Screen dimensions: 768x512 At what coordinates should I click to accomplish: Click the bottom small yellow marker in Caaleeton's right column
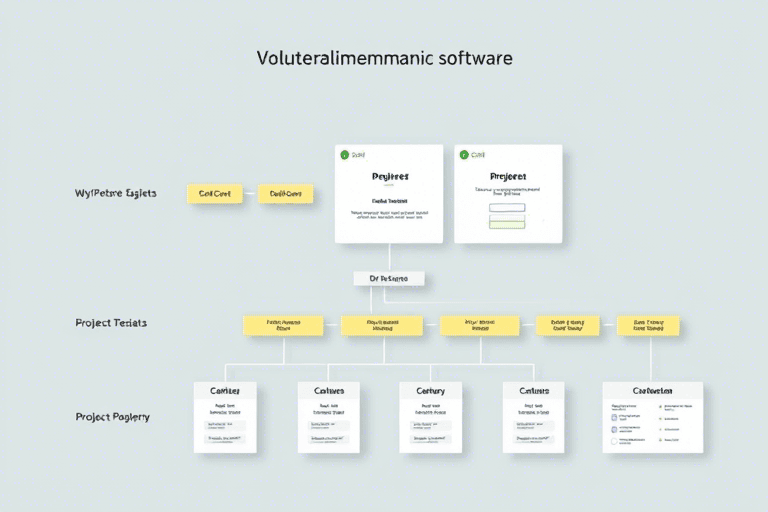(x=661, y=440)
